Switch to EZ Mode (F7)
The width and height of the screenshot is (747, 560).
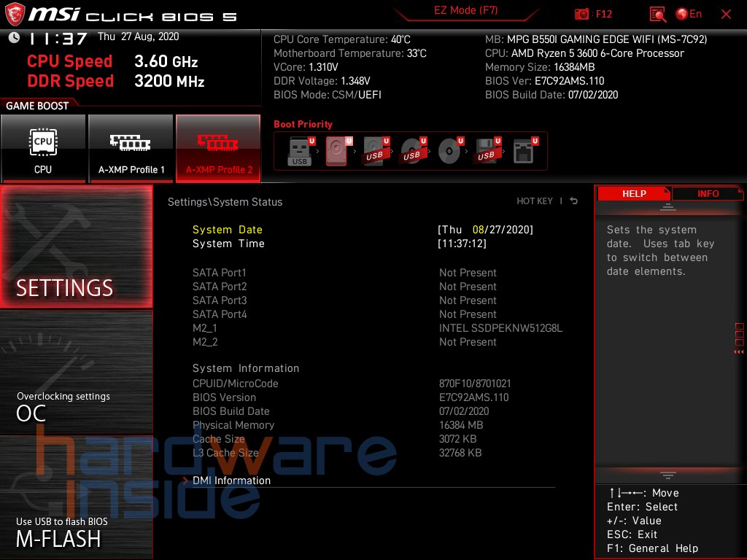[x=465, y=10]
